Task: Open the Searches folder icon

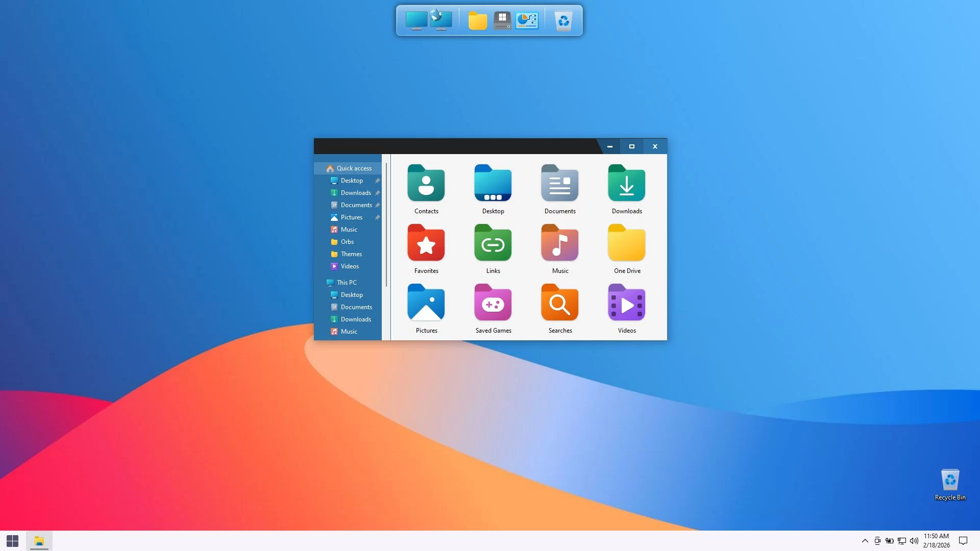Action: click(560, 303)
